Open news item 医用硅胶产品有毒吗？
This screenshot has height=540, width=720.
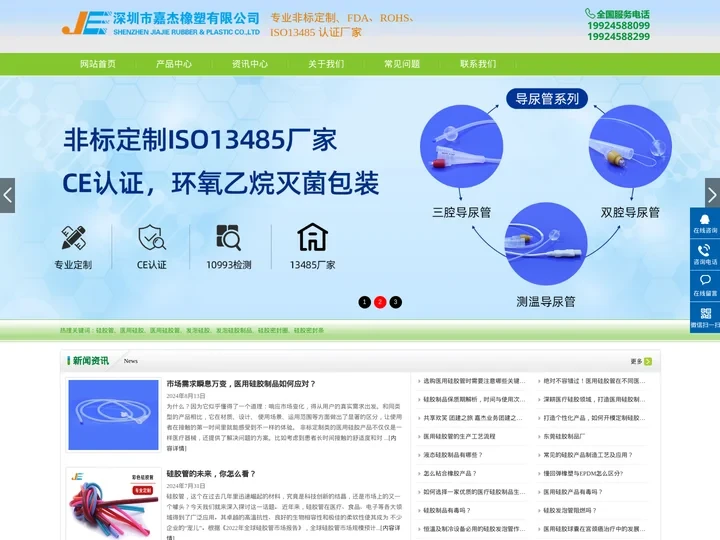[x=573, y=492]
